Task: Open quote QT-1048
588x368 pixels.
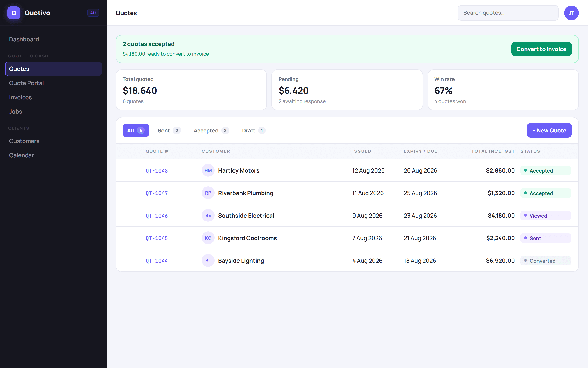Action: 156,171
